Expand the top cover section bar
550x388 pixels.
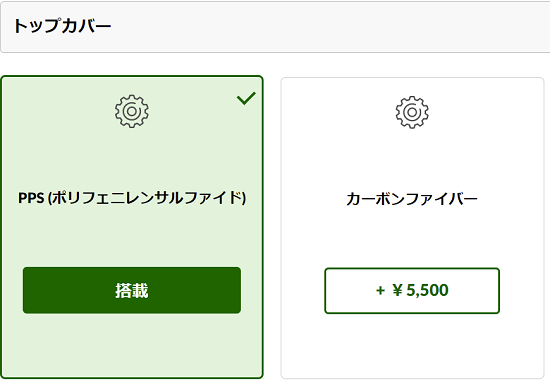point(275,27)
